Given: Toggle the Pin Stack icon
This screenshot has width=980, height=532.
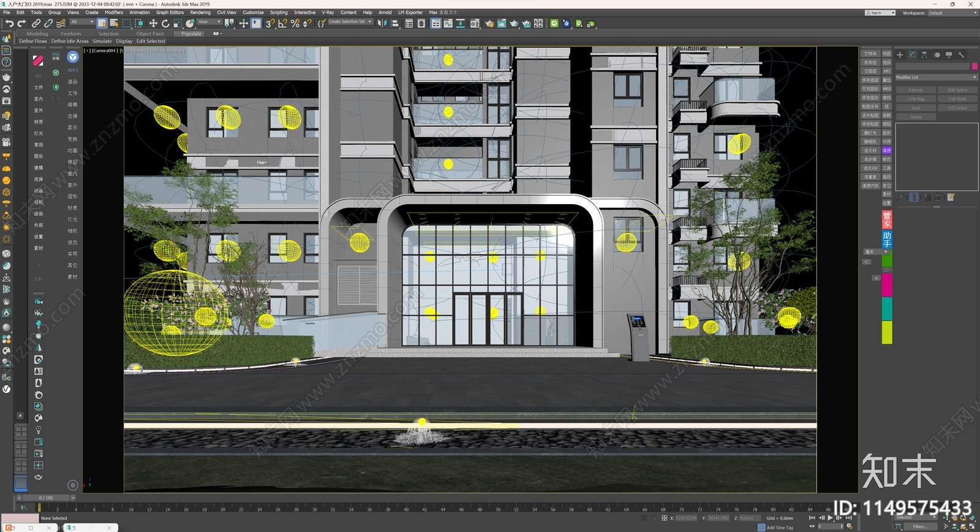Looking at the screenshot, I should click(x=900, y=197).
